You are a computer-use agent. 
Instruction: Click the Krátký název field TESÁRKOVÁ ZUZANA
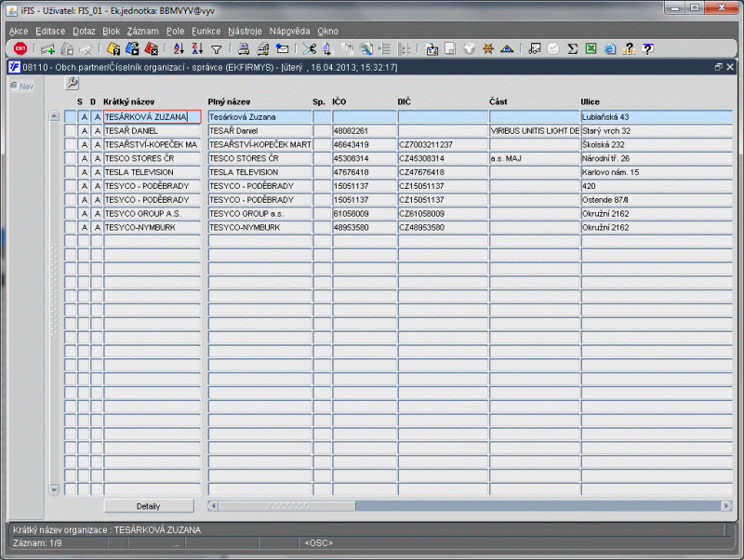152,117
